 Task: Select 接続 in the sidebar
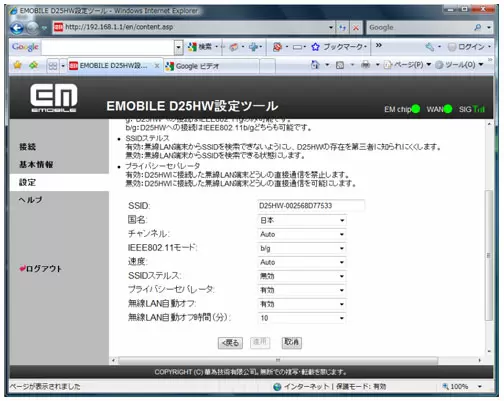27,147
